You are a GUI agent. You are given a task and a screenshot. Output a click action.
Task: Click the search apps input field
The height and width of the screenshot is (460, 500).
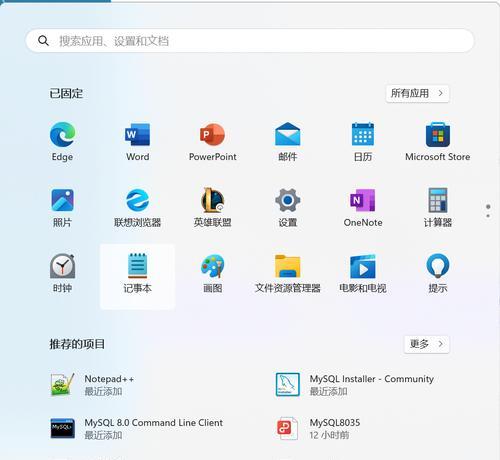[250, 41]
